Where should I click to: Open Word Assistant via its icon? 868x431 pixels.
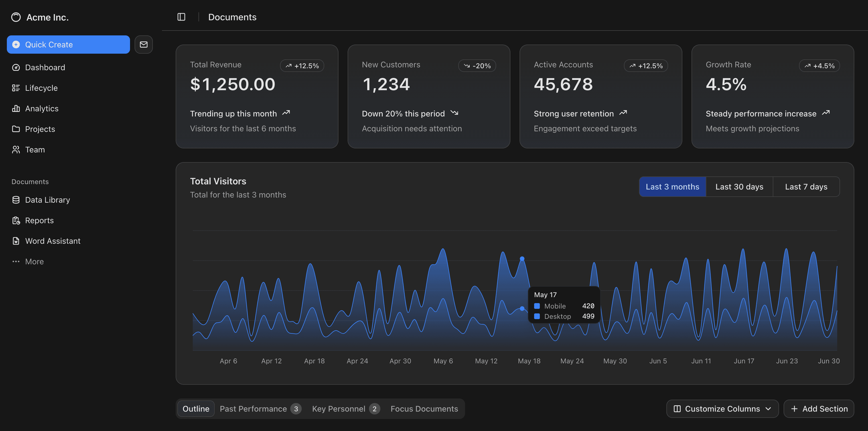pos(16,241)
